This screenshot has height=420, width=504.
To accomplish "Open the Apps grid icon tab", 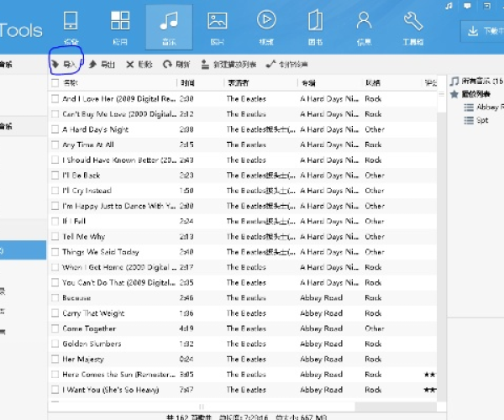I will 120,28.
